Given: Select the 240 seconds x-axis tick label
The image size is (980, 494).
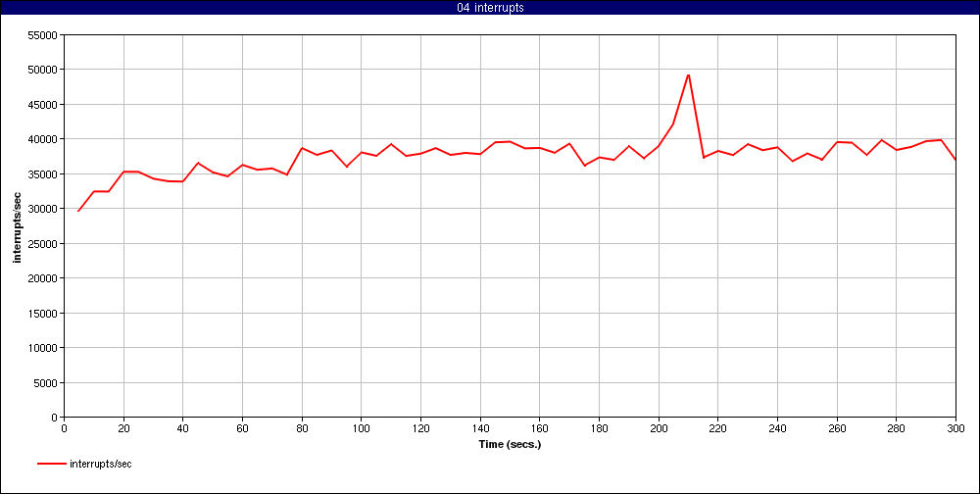Looking at the screenshot, I should coord(777,428).
